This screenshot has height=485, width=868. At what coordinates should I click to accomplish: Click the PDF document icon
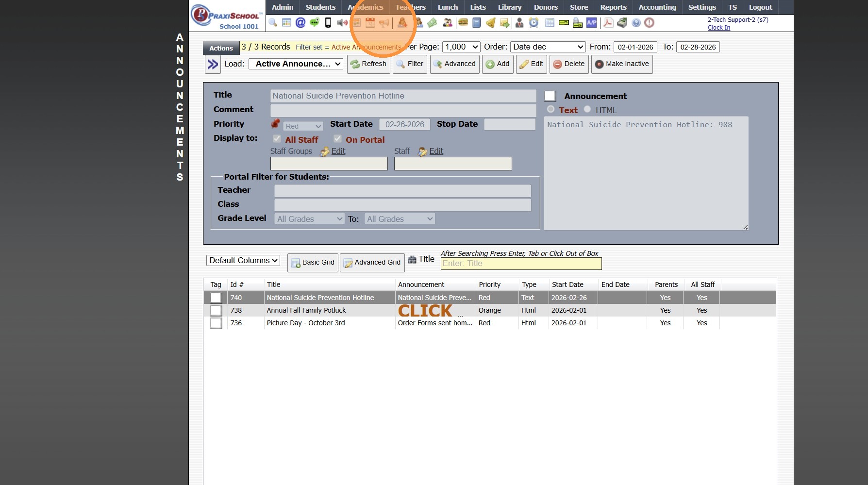(608, 23)
